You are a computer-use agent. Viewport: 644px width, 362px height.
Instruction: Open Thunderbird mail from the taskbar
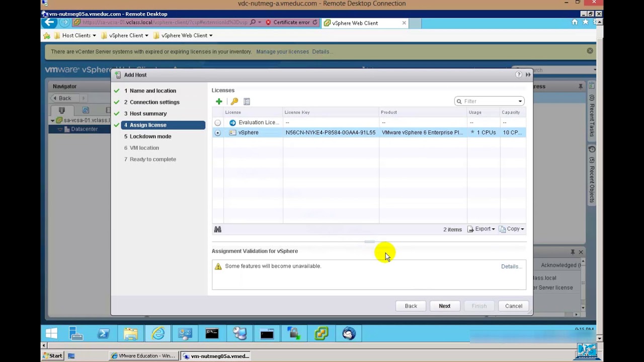[x=349, y=333]
